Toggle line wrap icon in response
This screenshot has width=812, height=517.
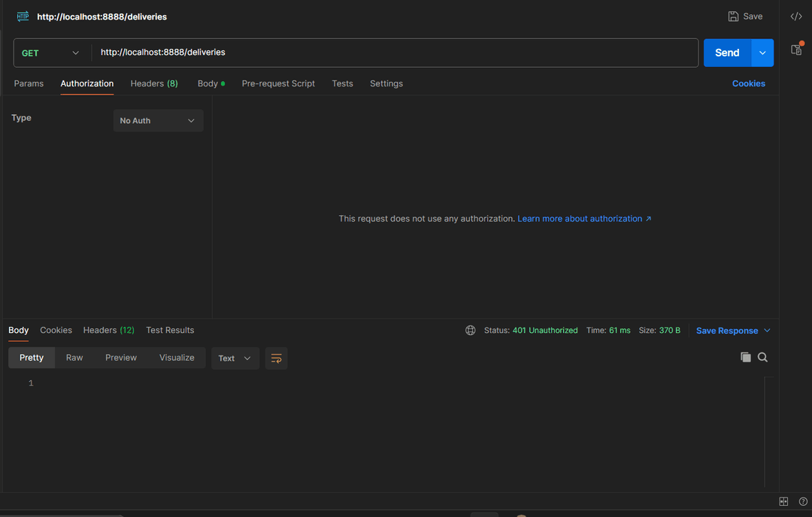276,358
